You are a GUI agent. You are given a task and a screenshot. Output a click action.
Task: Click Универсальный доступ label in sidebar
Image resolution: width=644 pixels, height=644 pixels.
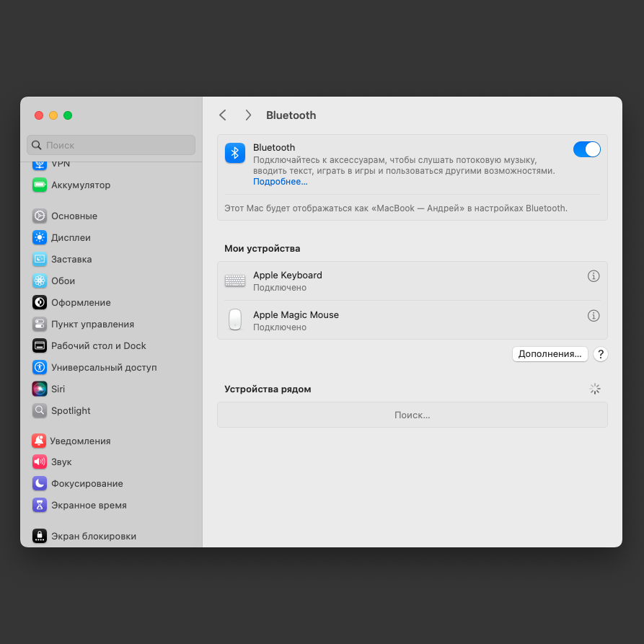104,368
